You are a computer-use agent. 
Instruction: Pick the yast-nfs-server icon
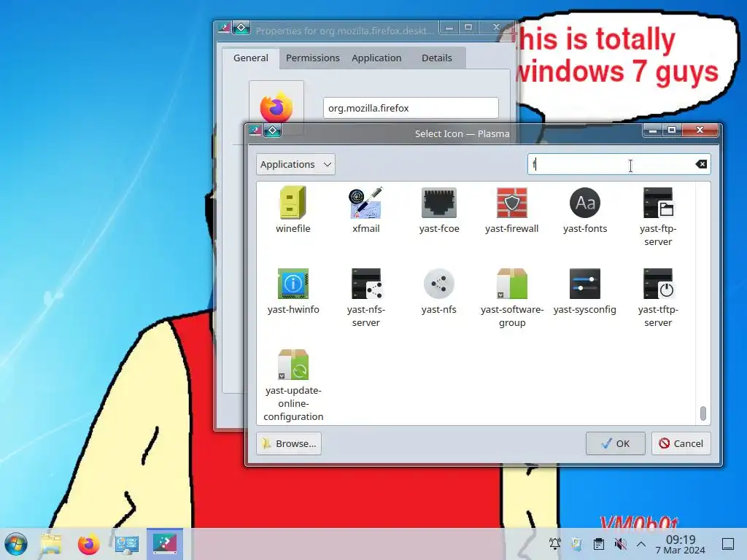coord(366,284)
